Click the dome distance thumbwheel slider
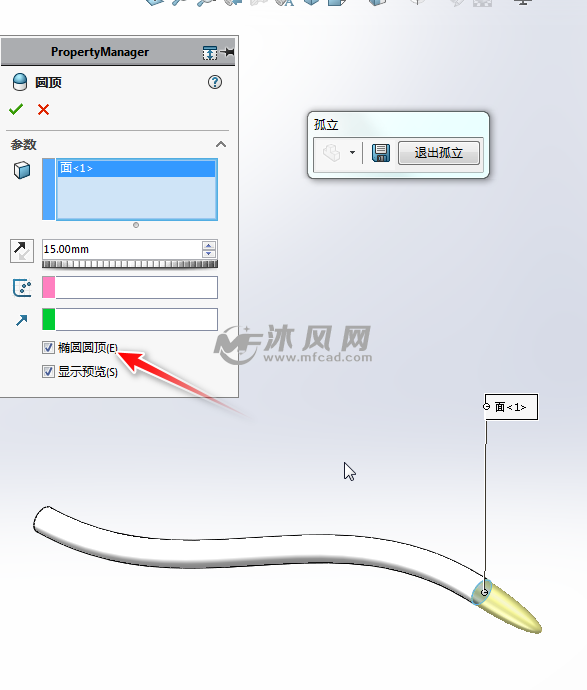This screenshot has width=587, height=690. pyautogui.click(x=130, y=264)
